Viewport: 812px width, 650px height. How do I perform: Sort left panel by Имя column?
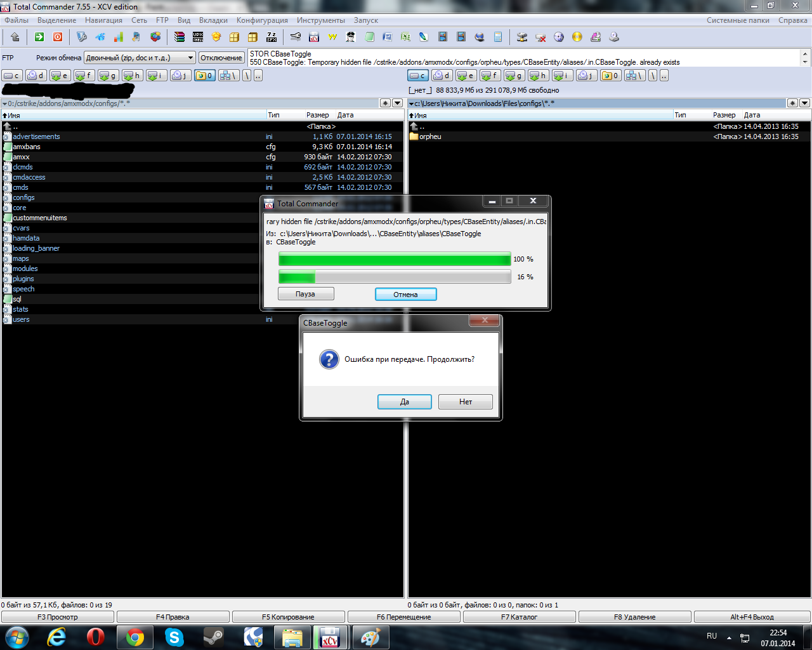[x=134, y=116]
